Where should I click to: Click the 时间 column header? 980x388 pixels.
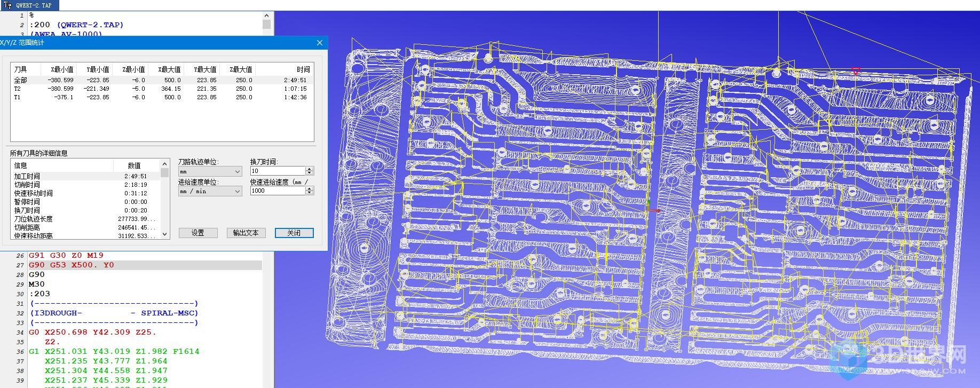284,69
